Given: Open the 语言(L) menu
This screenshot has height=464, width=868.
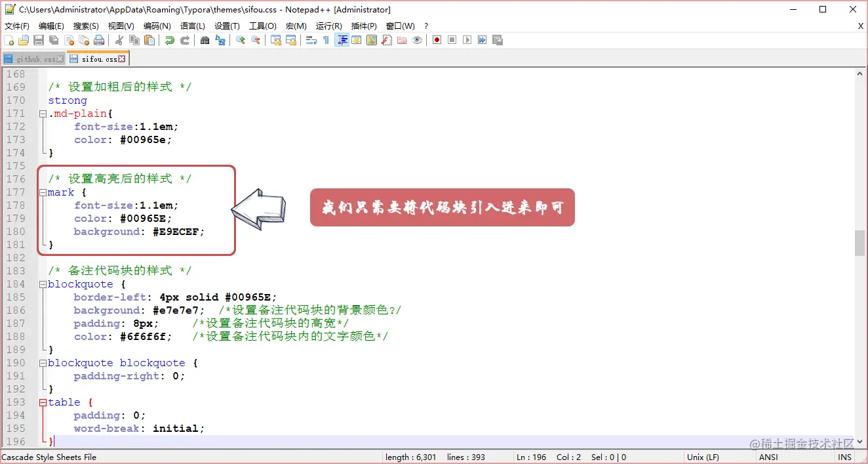Looking at the screenshot, I should tap(191, 26).
